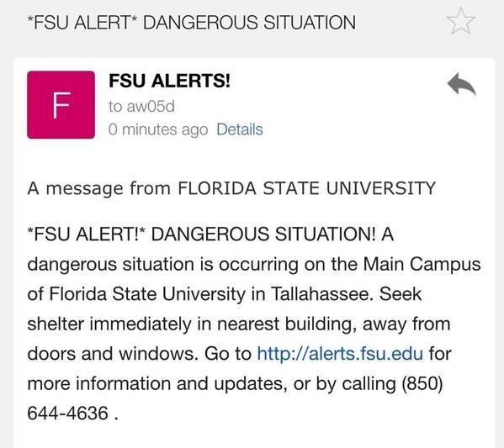Tap the 644-4636 phone digits
The height and width of the screenshot is (448, 504).
(68, 413)
